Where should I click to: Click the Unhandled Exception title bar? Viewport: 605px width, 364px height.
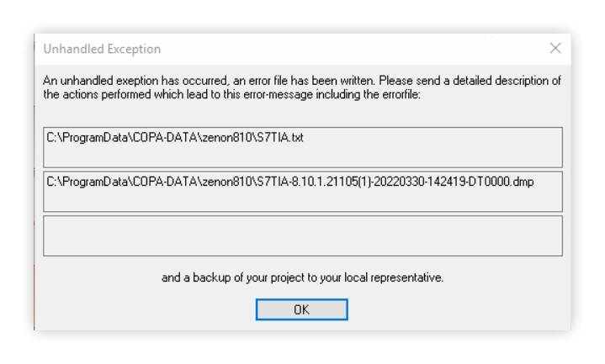click(252, 49)
